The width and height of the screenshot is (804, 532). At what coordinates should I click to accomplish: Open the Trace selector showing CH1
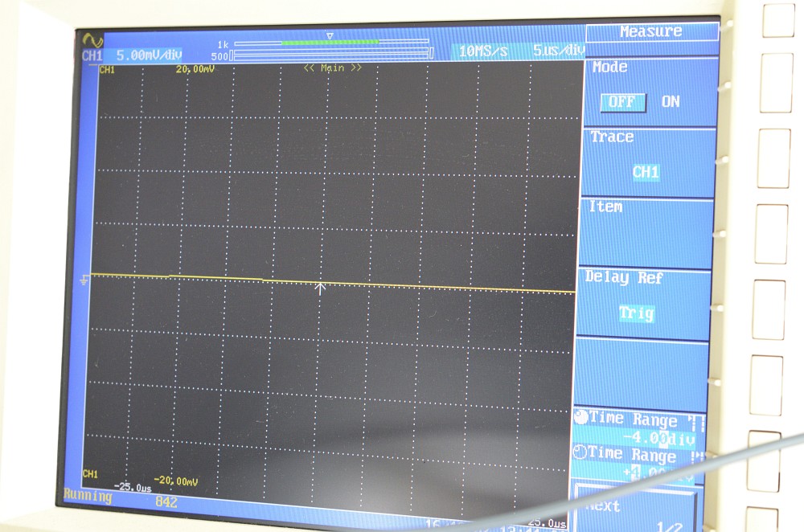[646, 172]
